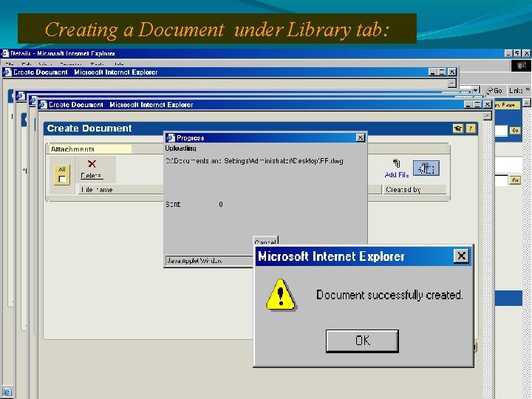Minimize the front Create Document window
This screenshot has width=532, height=399.
click(x=468, y=104)
